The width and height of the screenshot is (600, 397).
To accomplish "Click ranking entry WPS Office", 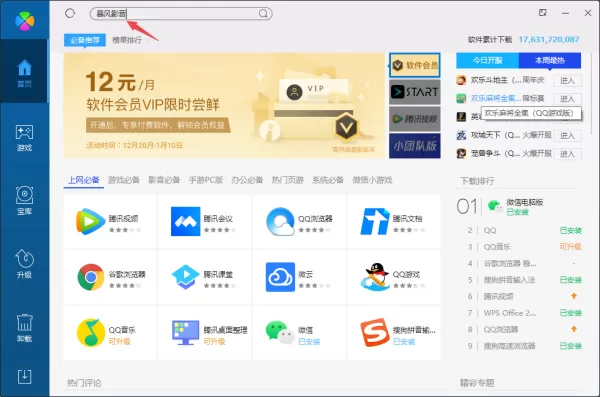I will click(x=510, y=313).
